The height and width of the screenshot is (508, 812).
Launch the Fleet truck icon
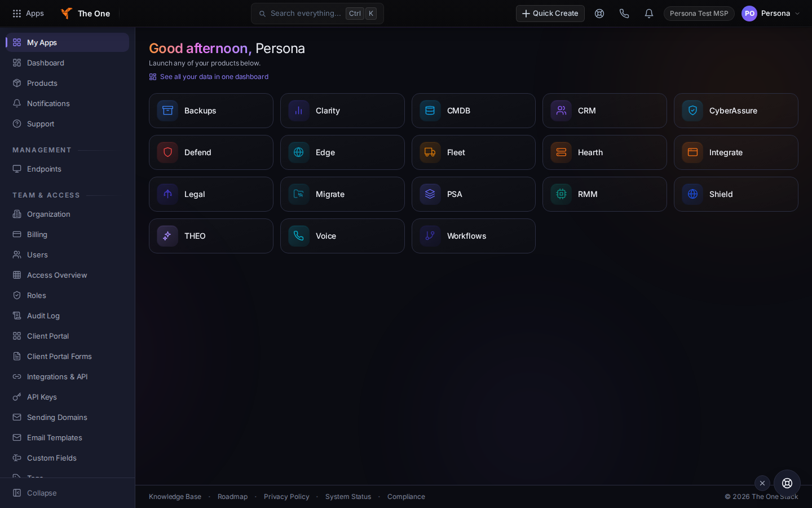point(430,152)
